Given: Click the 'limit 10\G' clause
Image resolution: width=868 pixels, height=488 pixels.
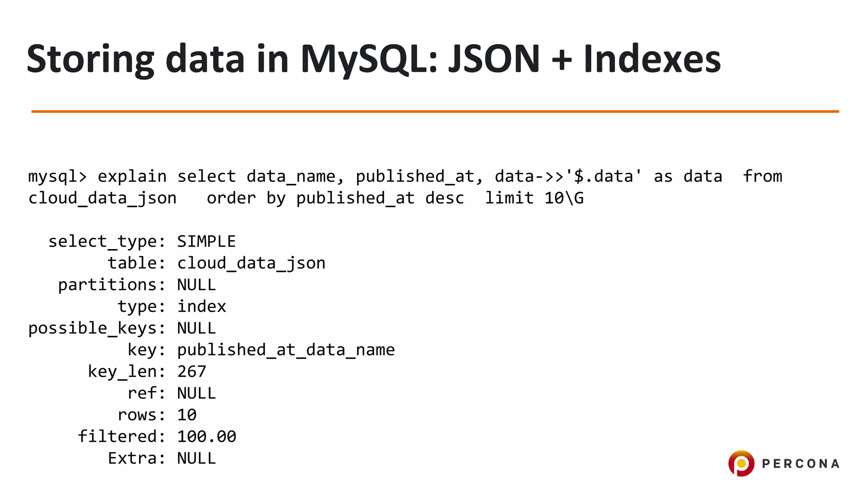Looking at the screenshot, I should pyautogui.click(x=534, y=198).
